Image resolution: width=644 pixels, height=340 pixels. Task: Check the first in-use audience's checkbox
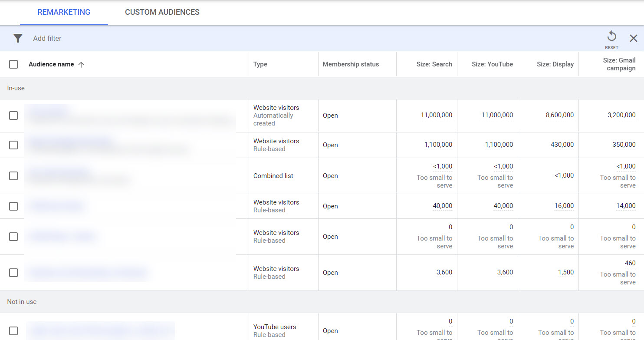pos(13,115)
